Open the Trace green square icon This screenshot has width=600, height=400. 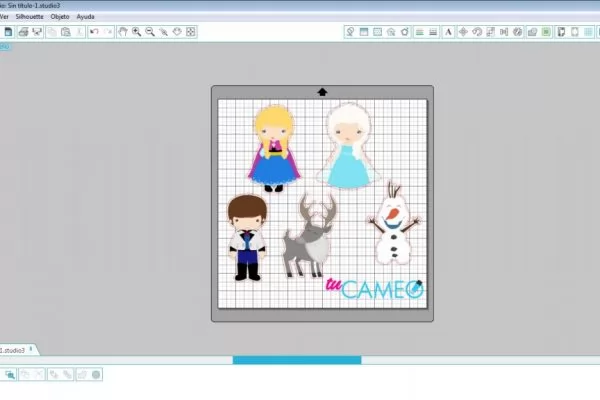pyautogui.click(x=546, y=32)
